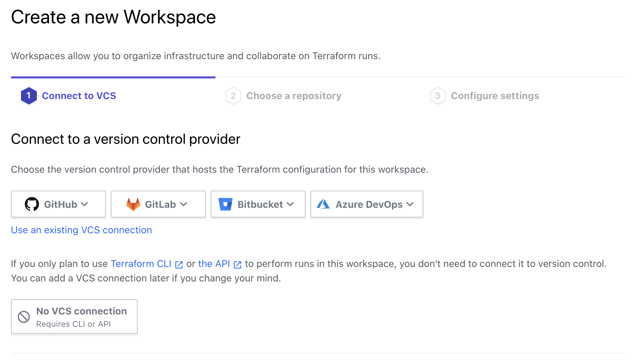Open Use an existing VCS connection link
Image resolution: width=636 pixels, height=364 pixels.
[81, 230]
